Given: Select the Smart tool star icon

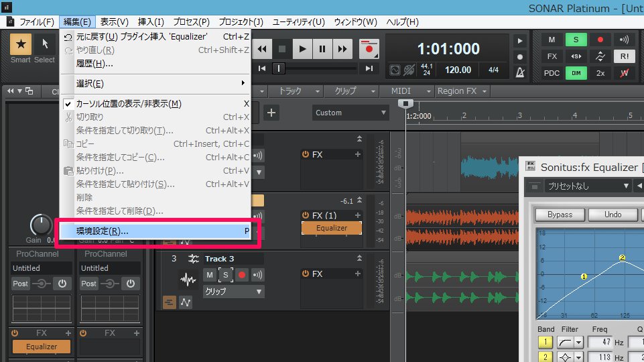Looking at the screenshot, I should coord(21,44).
